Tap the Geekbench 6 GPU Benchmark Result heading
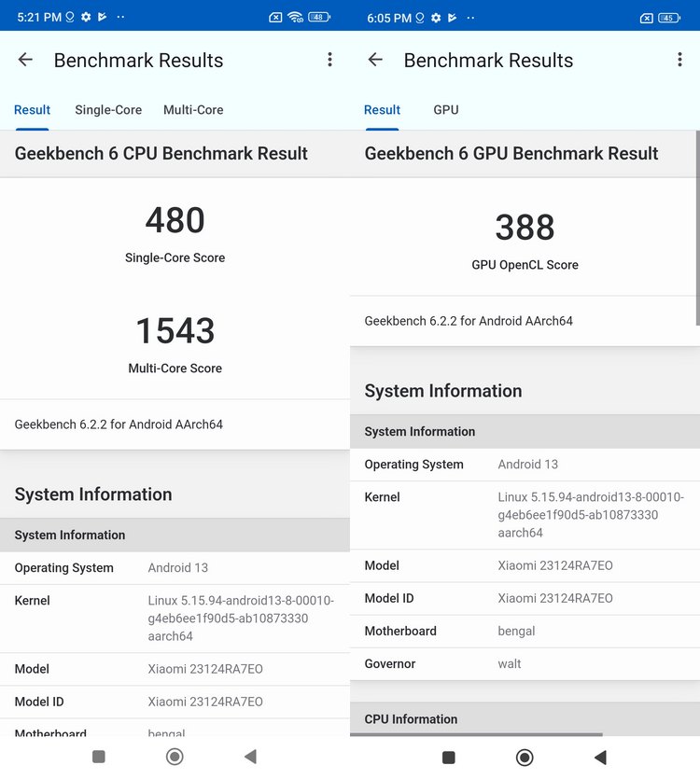This screenshot has height=779, width=700. 511,154
